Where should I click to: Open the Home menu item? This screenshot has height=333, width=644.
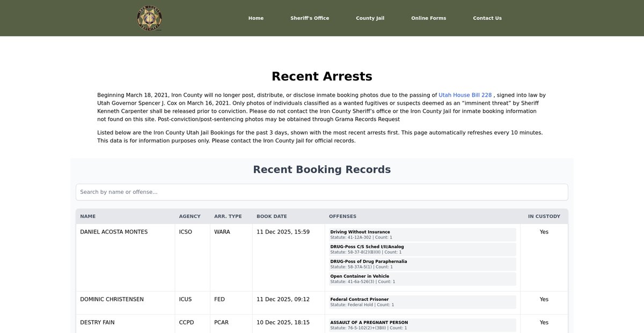pos(256,18)
